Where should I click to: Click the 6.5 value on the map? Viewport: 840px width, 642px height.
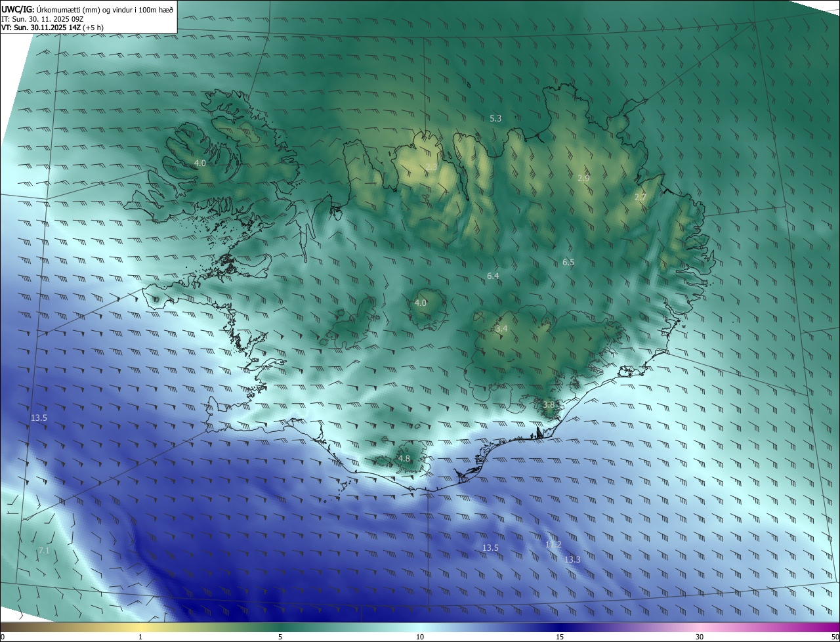coord(568,262)
